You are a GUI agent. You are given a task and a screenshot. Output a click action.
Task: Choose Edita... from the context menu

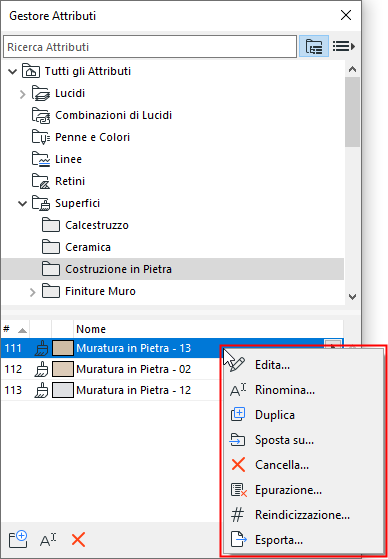pyautogui.click(x=303, y=365)
